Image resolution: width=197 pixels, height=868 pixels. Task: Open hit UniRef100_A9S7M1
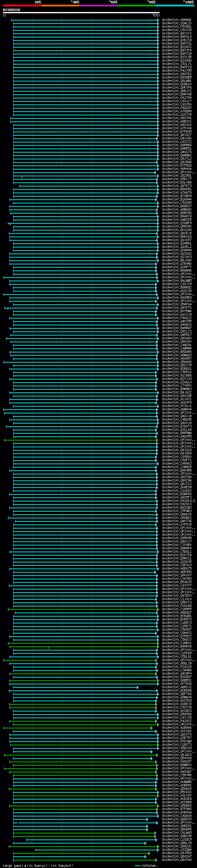coord(176,118)
